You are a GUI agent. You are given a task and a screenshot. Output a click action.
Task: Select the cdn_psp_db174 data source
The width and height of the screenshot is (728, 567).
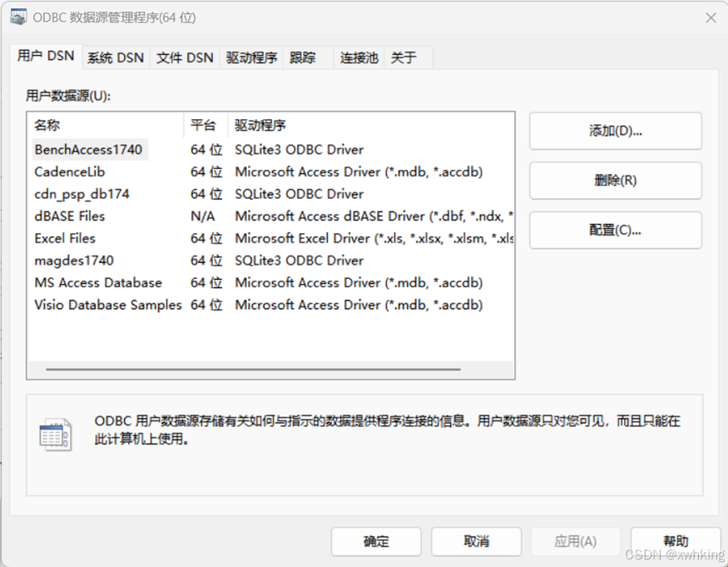pos(82,194)
